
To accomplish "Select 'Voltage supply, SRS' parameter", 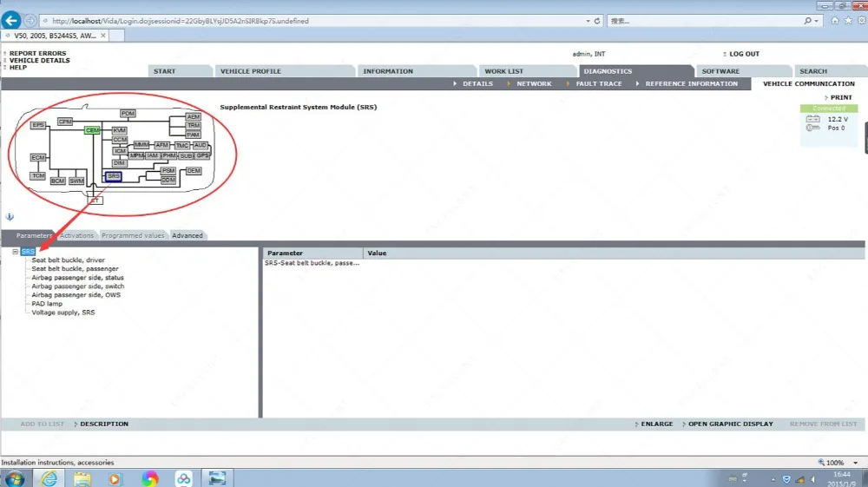I will click(63, 313).
